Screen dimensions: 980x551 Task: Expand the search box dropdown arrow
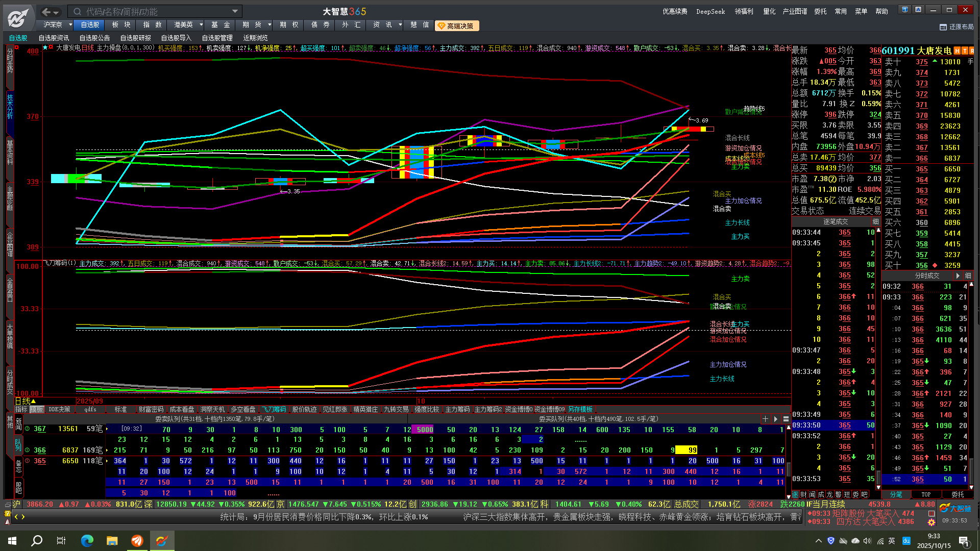(x=235, y=12)
